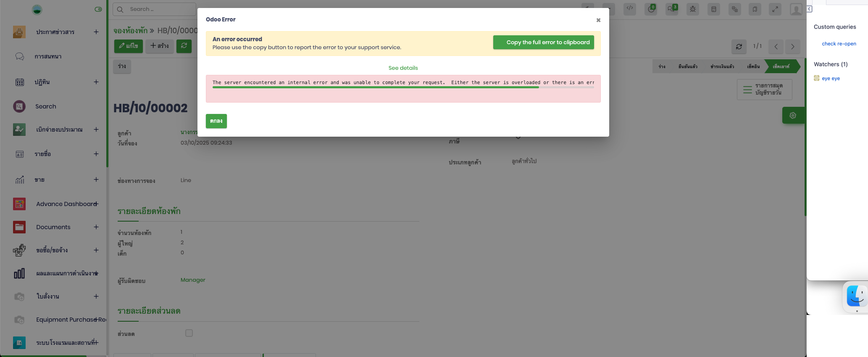This screenshot has height=357, width=868.
Task: Click the bug debug icon in top toolbar
Action: click(693, 9)
